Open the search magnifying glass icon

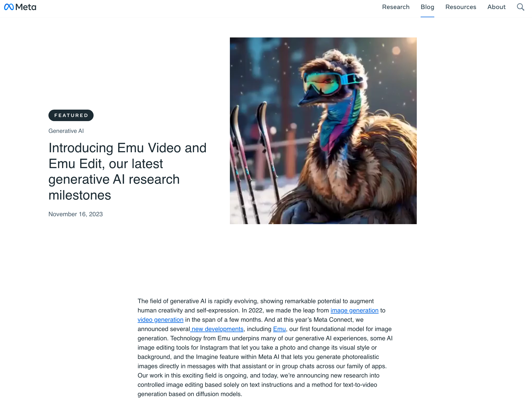[x=520, y=7]
